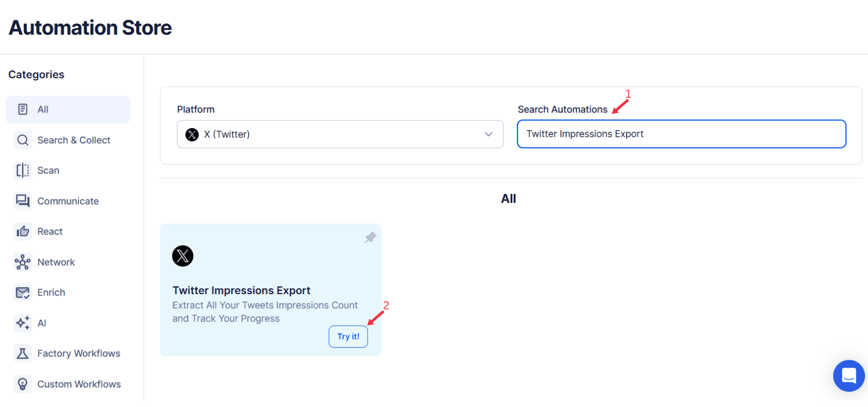Click the Factory Workflows flask icon

pyautogui.click(x=23, y=353)
